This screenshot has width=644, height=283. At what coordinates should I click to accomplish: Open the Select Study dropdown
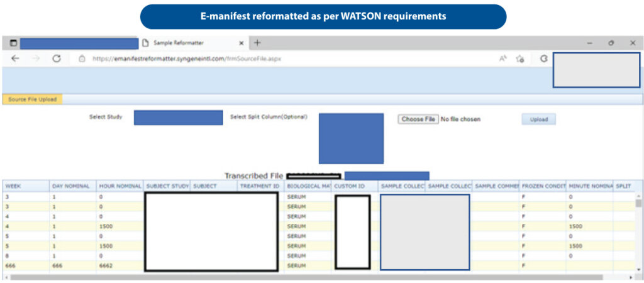[x=178, y=118]
